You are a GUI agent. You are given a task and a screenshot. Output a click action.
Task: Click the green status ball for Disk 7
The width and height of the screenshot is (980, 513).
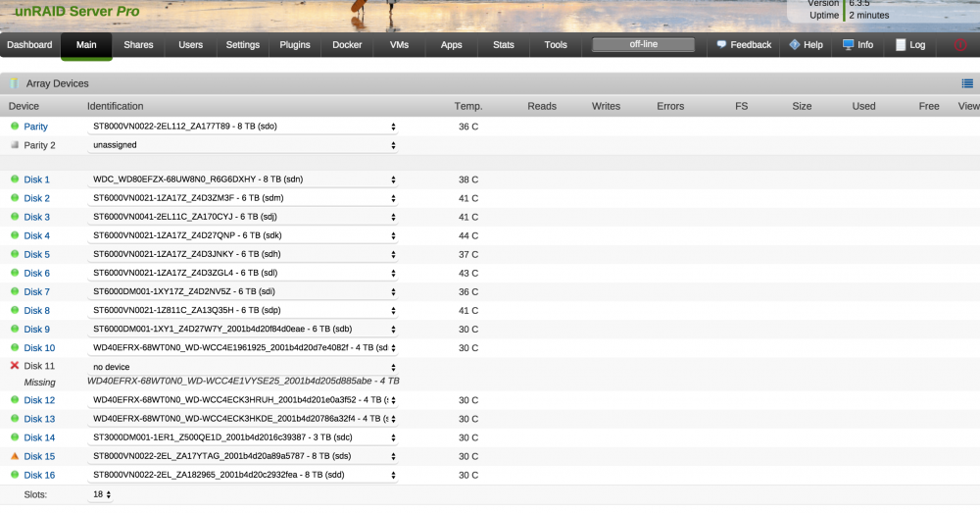click(x=15, y=291)
